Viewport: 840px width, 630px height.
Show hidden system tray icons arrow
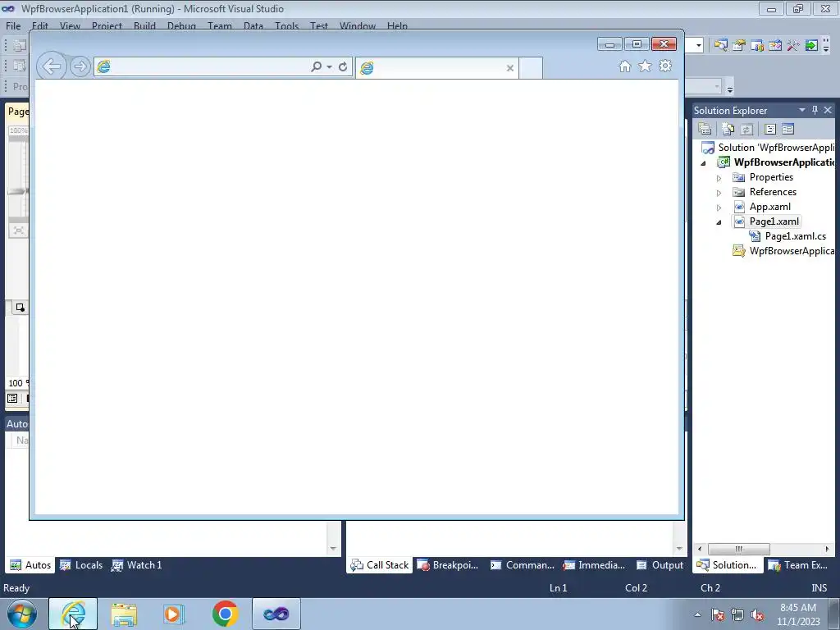pyautogui.click(x=697, y=614)
